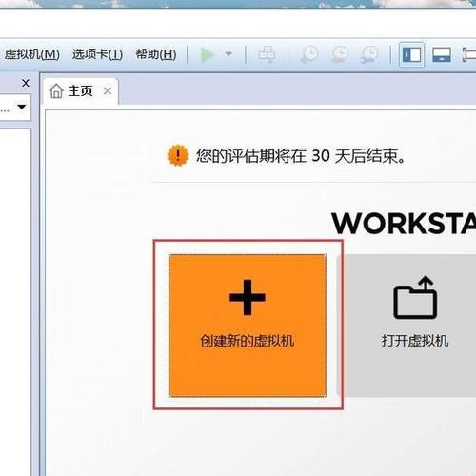This screenshot has height=476, width=476.
Task: Switch to the 主页 tab
Action: [71, 91]
